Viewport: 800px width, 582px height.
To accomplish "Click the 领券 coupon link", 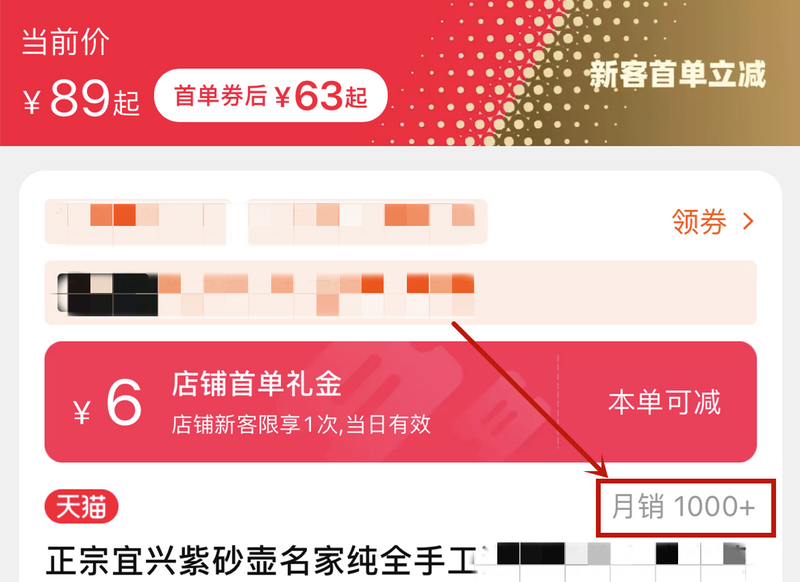I will coord(699,221).
